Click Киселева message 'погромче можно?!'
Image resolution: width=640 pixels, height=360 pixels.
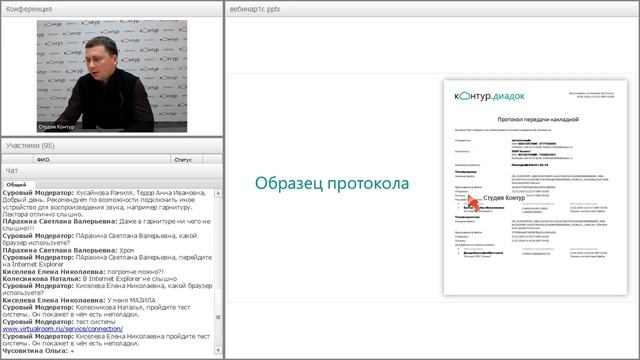point(83,271)
